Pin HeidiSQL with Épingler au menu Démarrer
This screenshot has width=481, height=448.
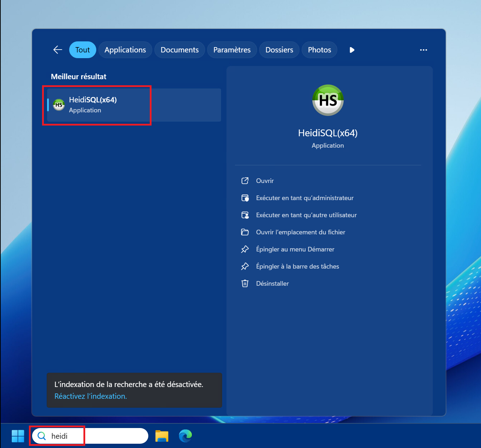tap(295, 249)
